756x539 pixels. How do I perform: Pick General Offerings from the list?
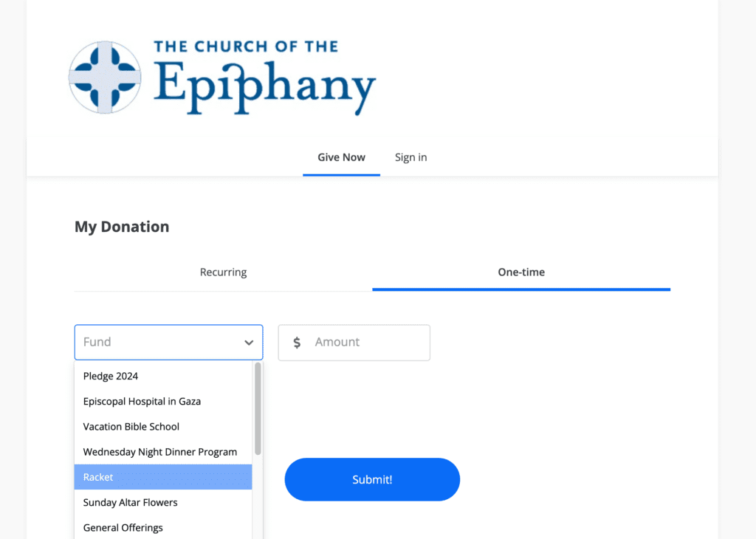(163, 527)
